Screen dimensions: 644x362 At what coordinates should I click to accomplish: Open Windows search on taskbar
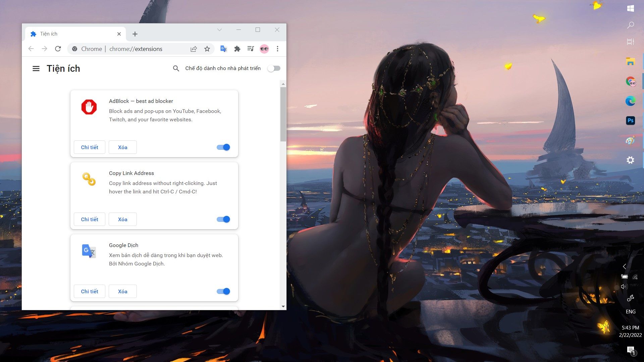pos(631,25)
